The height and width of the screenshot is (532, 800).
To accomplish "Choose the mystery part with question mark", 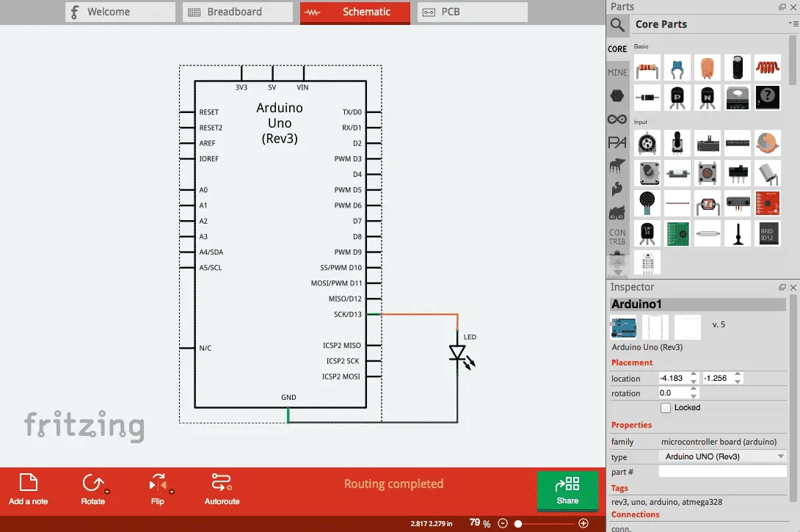I will (x=768, y=98).
